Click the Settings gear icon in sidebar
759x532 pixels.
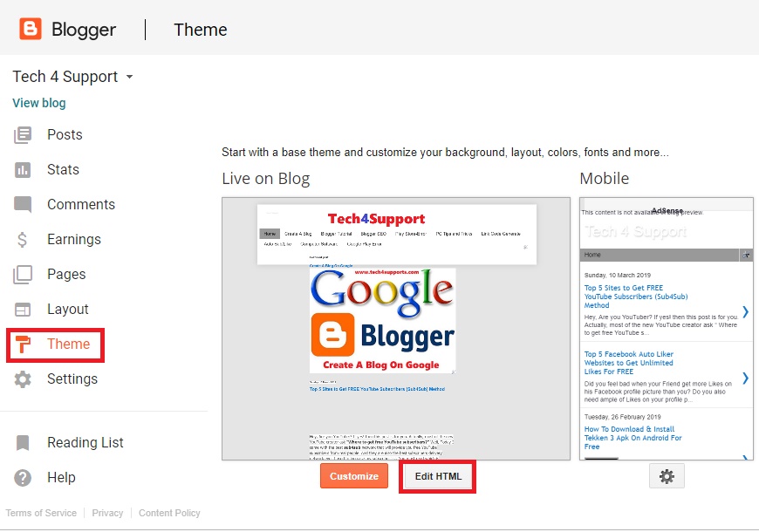(x=23, y=379)
